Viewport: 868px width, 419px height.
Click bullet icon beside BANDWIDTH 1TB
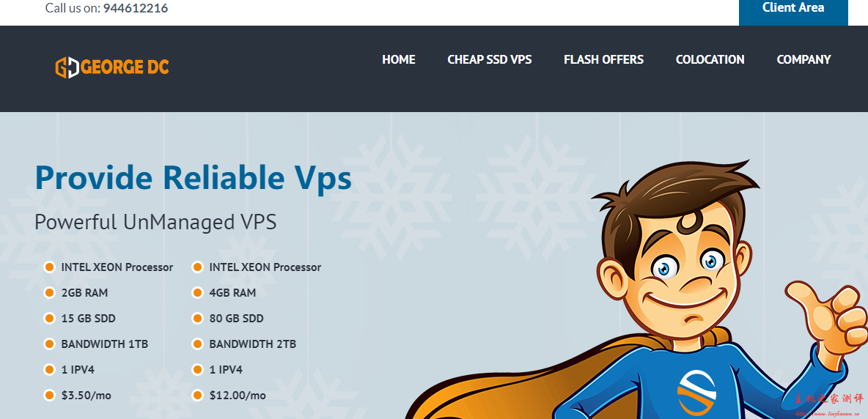point(49,344)
